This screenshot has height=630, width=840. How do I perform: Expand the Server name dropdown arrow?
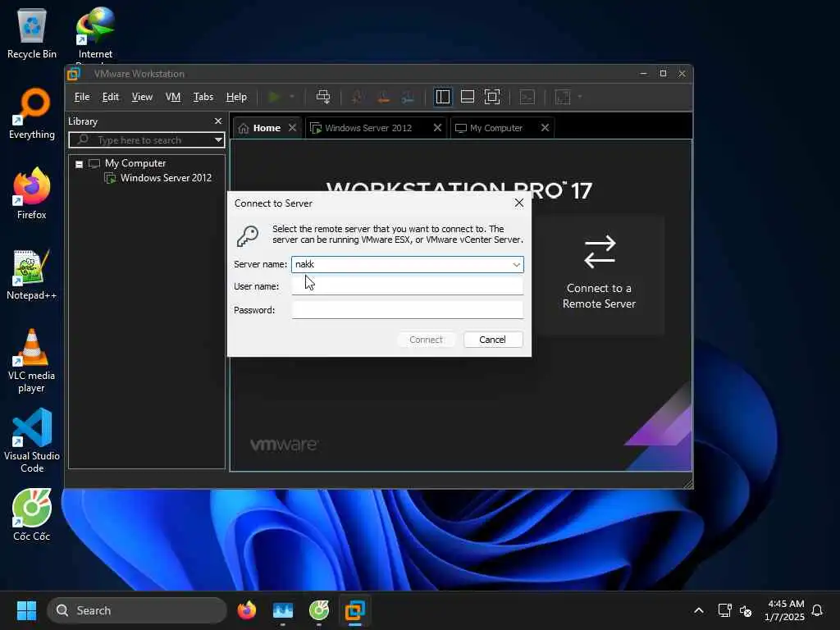pyautogui.click(x=516, y=264)
